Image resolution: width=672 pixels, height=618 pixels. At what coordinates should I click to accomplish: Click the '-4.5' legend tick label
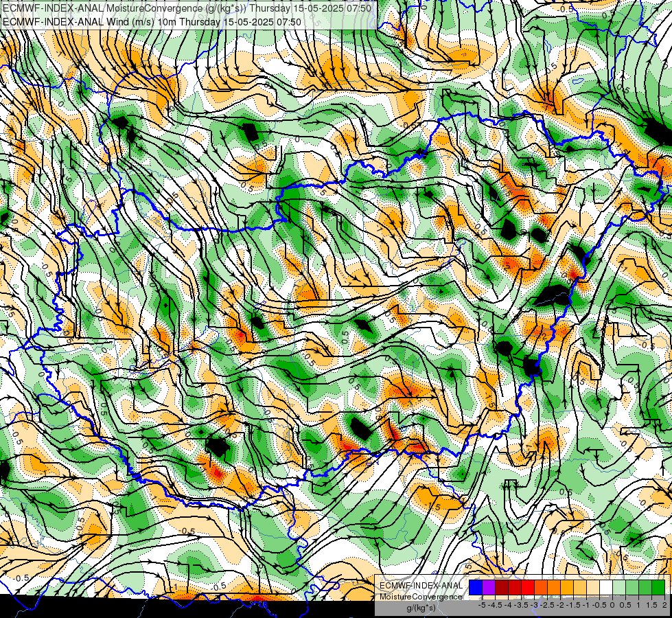(x=495, y=605)
